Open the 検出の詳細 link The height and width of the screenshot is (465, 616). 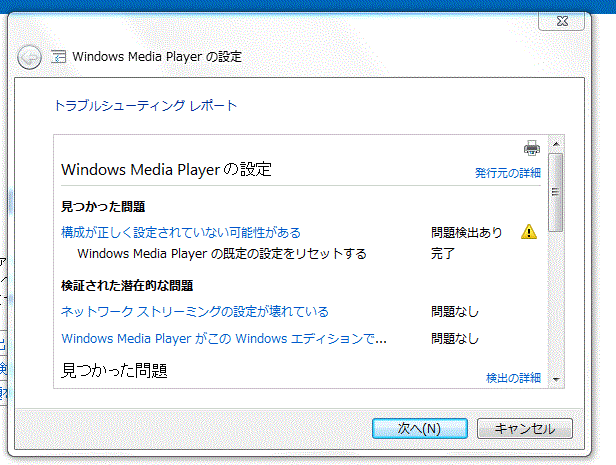pos(513,378)
